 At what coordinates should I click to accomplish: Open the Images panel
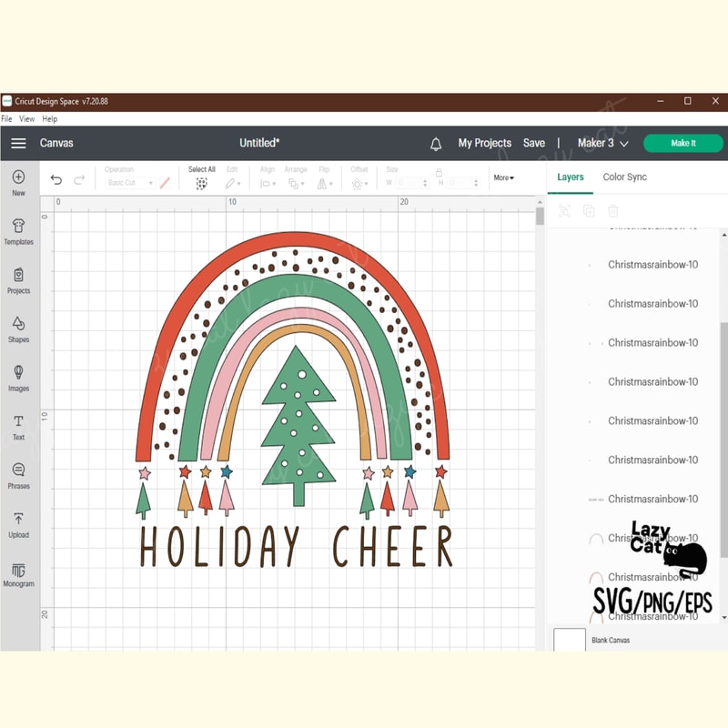[19, 379]
